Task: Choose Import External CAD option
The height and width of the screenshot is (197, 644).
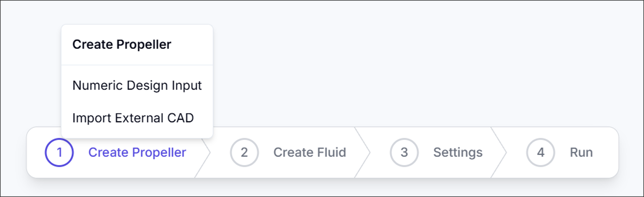Action: pos(133,118)
